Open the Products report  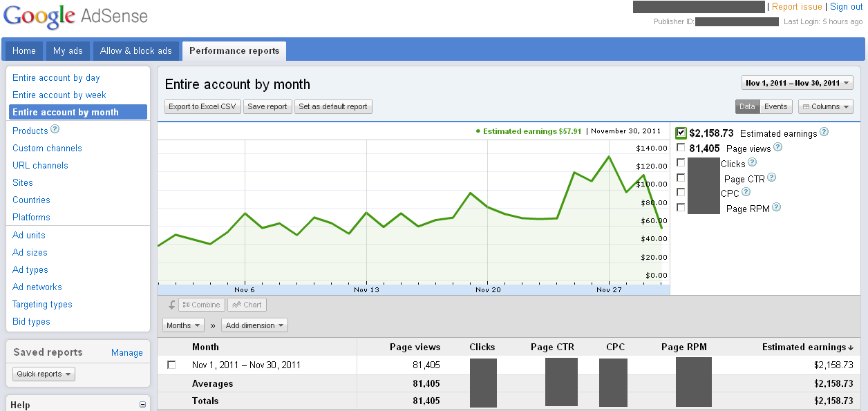point(30,131)
